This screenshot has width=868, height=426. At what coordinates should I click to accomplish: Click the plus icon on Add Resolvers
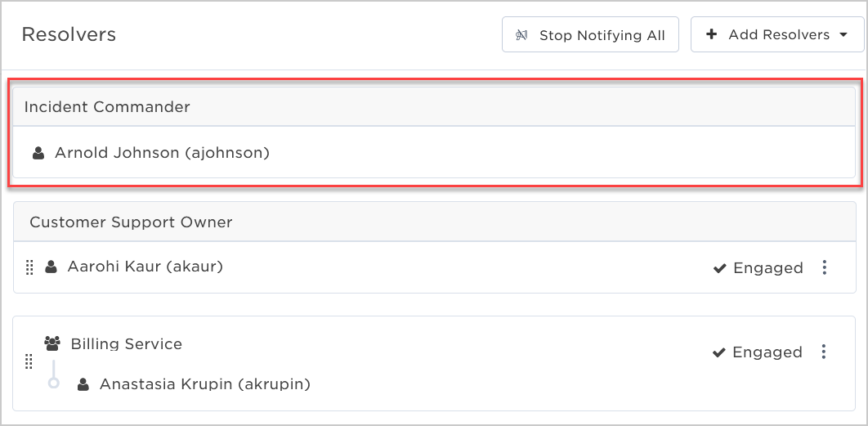click(x=712, y=34)
